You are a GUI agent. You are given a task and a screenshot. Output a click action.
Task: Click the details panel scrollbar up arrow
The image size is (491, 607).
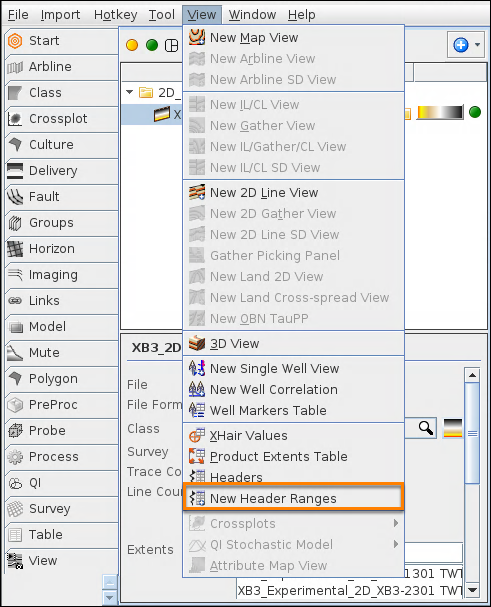click(472, 375)
